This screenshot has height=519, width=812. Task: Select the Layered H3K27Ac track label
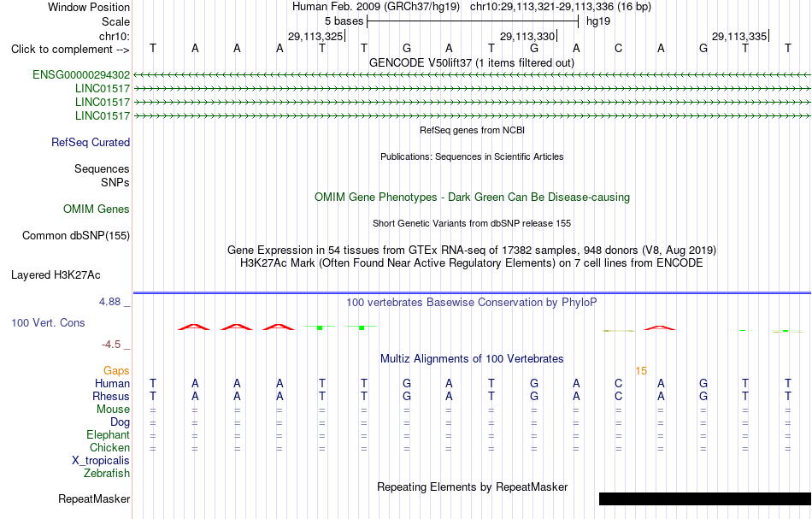click(x=56, y=274)
